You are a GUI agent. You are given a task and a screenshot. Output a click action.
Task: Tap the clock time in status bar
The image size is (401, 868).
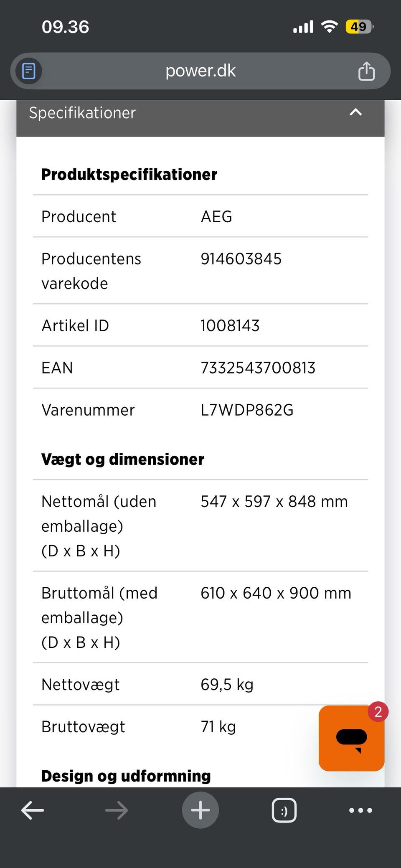click(x=66, y=27)
